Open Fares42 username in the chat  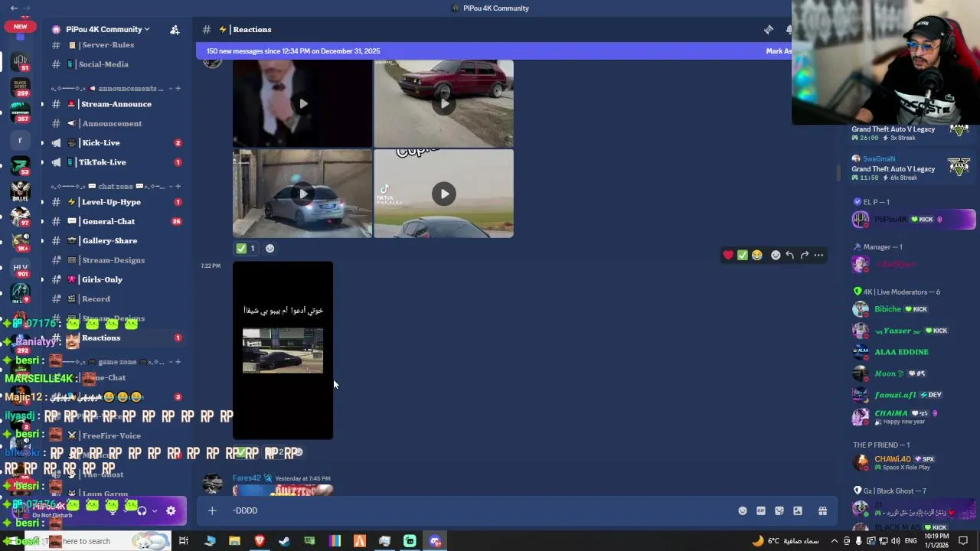(247, 478)
